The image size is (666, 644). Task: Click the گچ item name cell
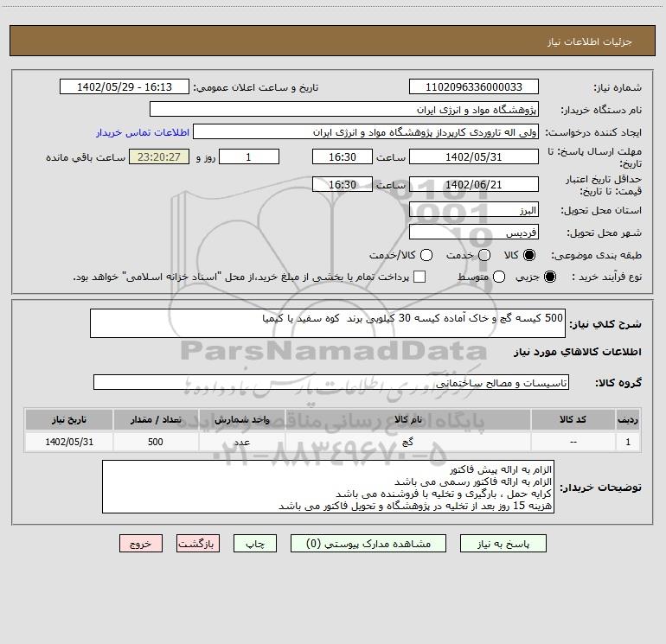tap(407, 442)
